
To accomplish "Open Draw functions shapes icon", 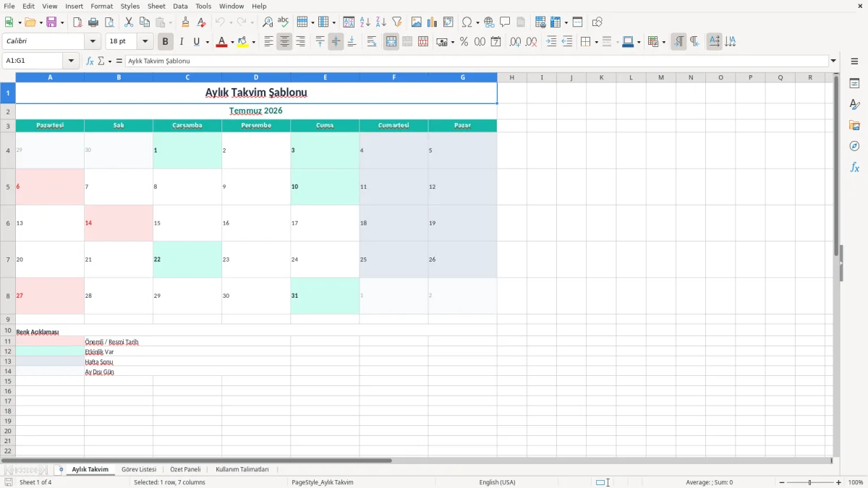I will click(x=597, y=22).
